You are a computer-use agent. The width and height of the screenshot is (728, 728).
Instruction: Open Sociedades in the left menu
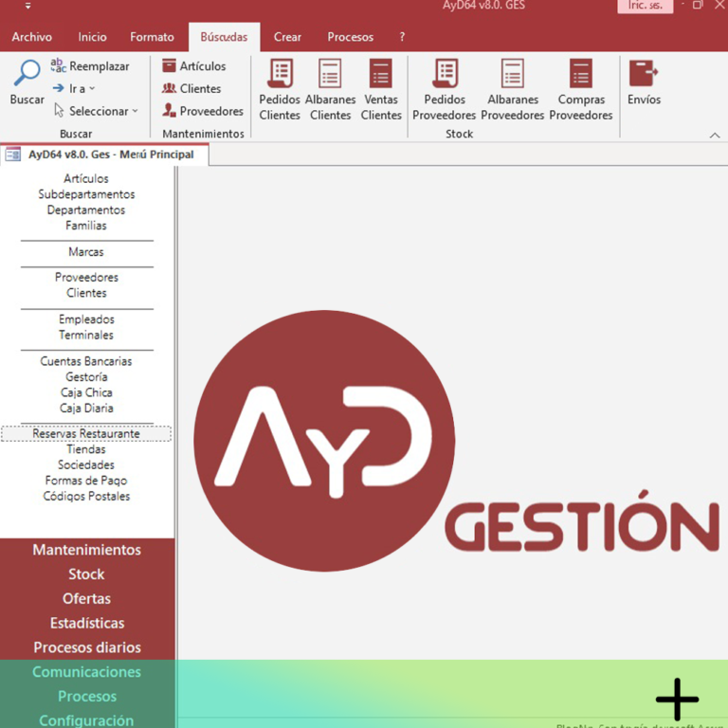[x=86, y=464]
